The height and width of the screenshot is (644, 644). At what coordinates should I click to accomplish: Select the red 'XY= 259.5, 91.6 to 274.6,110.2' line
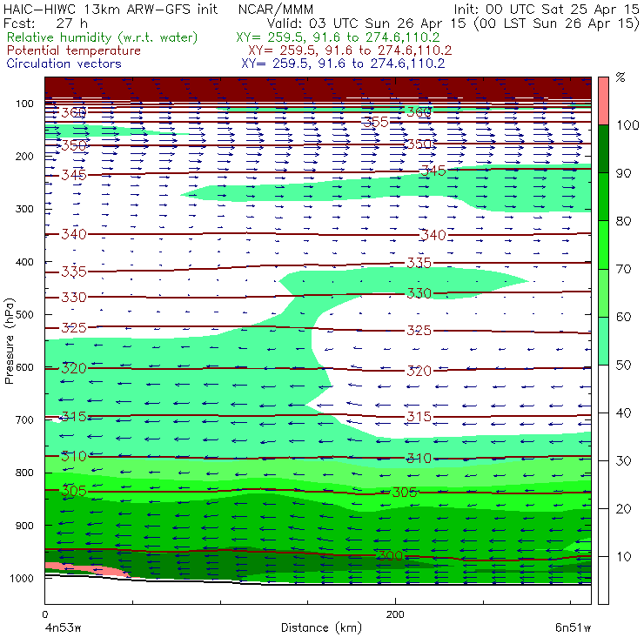350,50
